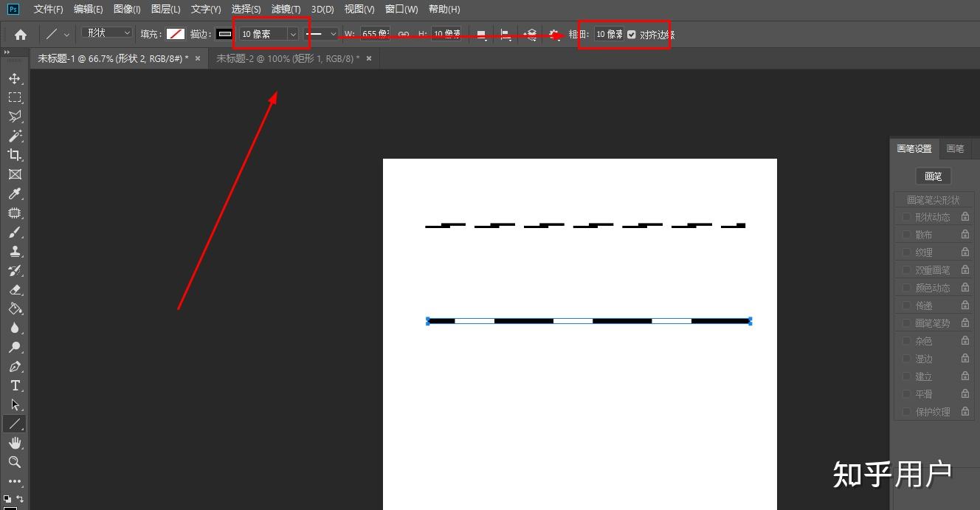Open path arrangement icon in options bar

click(x=530, y=34)
